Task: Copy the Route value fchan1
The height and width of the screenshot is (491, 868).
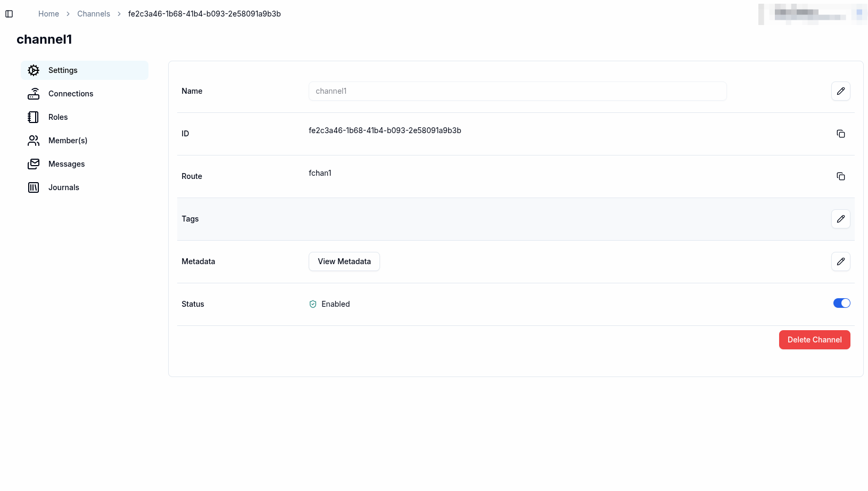Action: pos(840,176)
